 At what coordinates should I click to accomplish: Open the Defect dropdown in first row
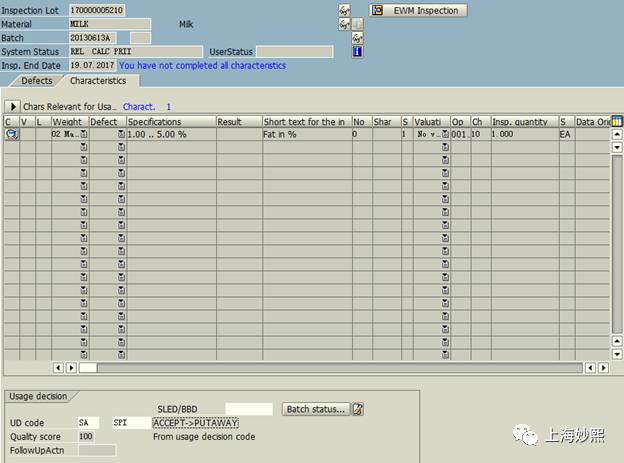click(121, 134)
